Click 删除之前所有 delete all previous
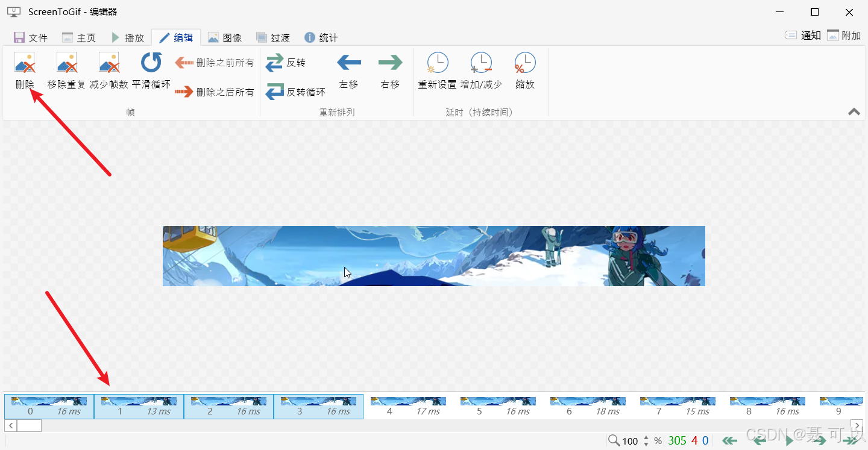Screen dimensions: 868x450 pyautogui.click(x=215, y=63)
